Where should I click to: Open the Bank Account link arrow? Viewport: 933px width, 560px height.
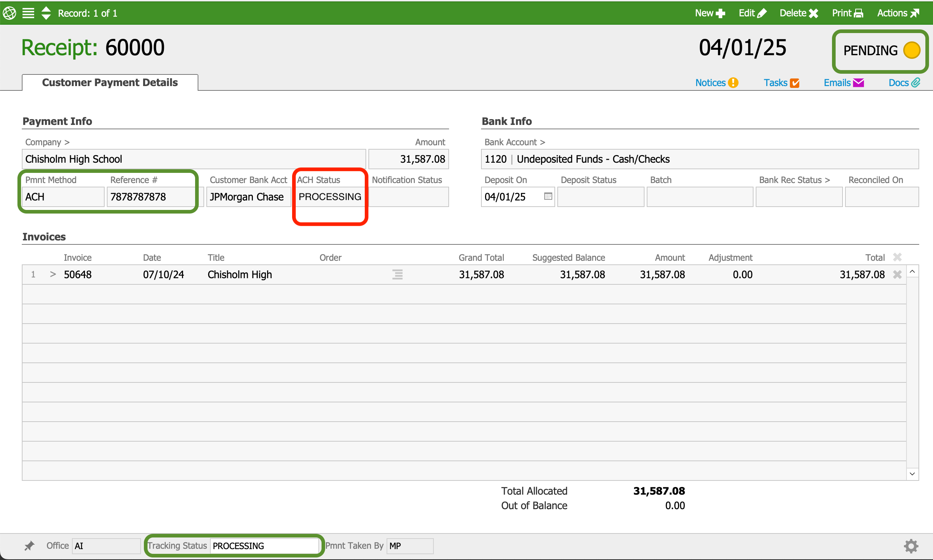tap(542, 142)
